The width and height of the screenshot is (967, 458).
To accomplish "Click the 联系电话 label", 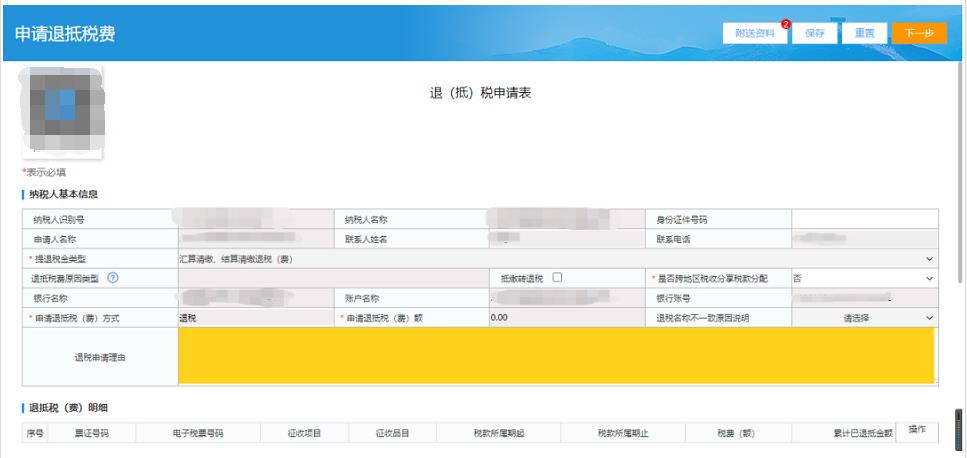I will pos(673,239).
